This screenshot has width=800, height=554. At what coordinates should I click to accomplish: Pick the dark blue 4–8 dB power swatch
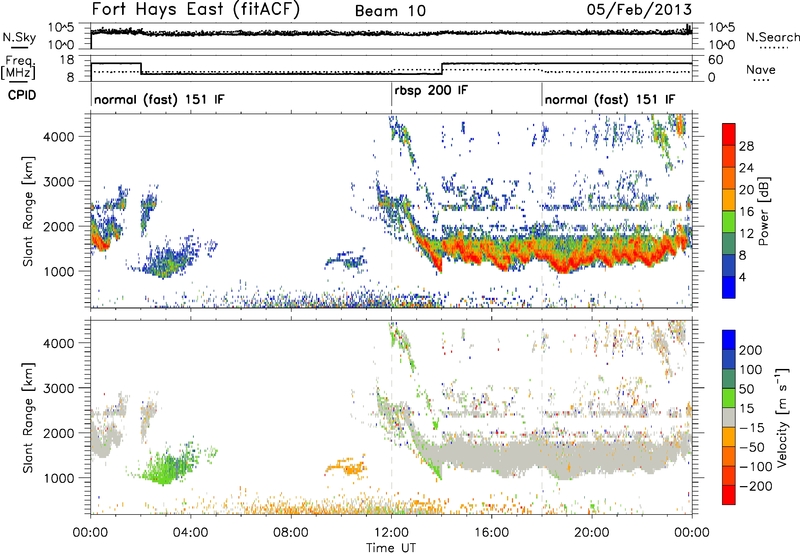(x=729, y=265)
